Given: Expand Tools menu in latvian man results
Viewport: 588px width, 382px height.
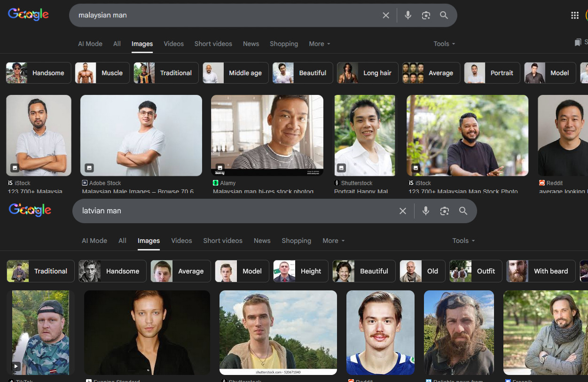Looking at the screenshot, I should click(463, 241).
